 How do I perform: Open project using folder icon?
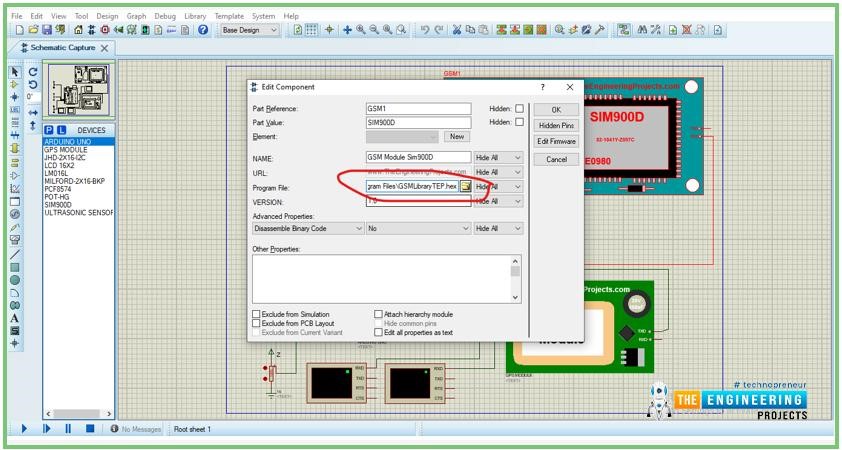[x=33, y=30]
